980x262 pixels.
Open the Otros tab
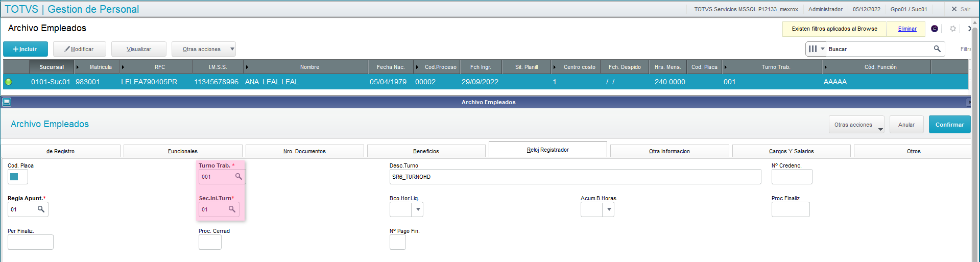(913, 151)
